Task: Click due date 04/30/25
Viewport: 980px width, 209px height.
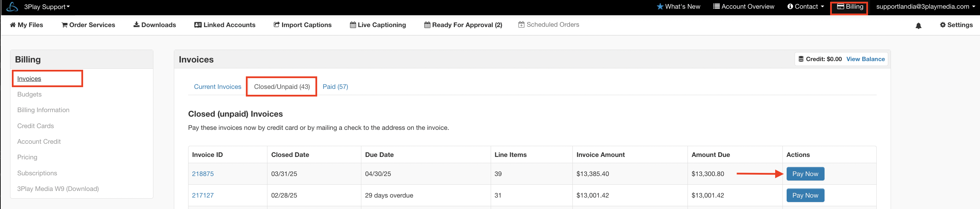Action: [378, 174]
